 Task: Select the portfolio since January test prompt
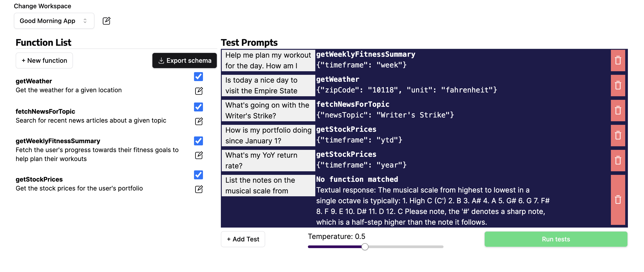tap(268, 135)
